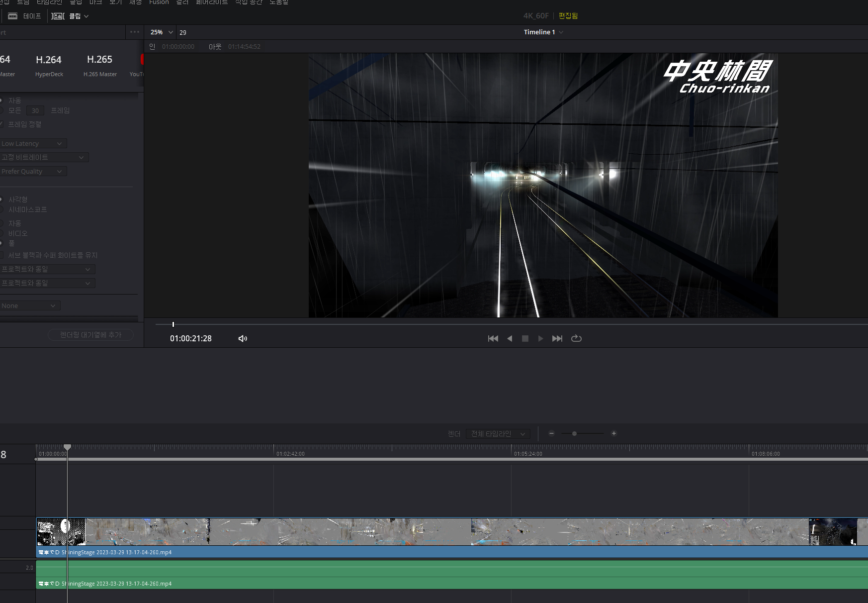Skip to last frame icon
The height and width of the screenshot is (603, 868).
(557, 338)
